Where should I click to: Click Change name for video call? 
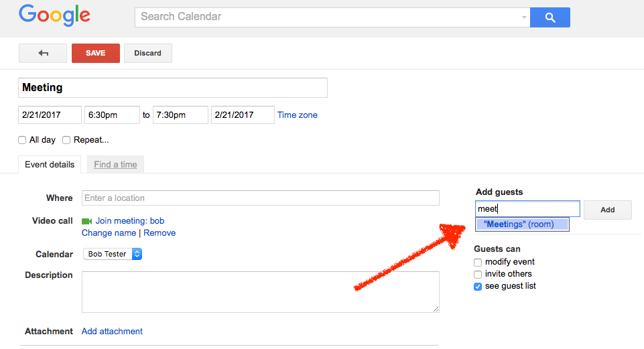point(109,233)
